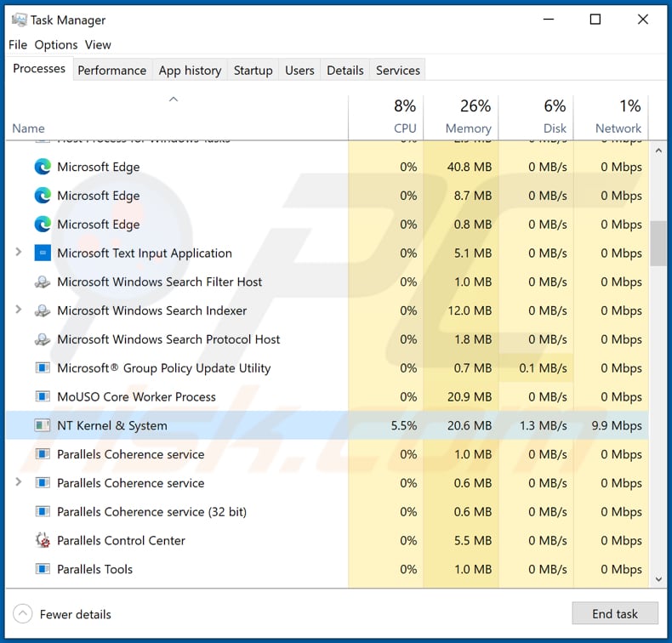Click the 12.0 MB memory value
Viewport: 672px width, 643px height.
click(470, 310)
